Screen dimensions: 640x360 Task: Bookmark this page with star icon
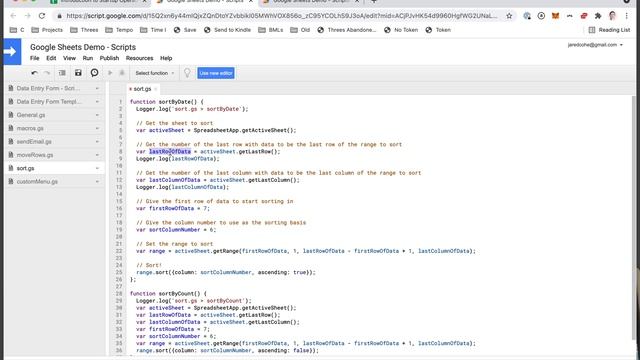509,16
